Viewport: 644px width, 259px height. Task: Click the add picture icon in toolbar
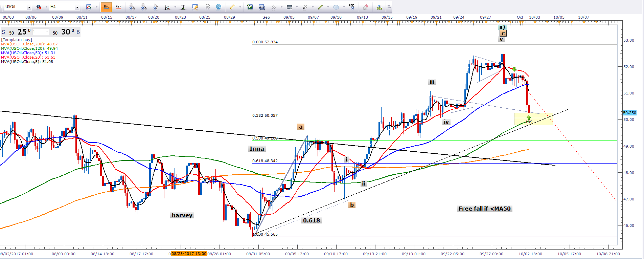point(250,7)
